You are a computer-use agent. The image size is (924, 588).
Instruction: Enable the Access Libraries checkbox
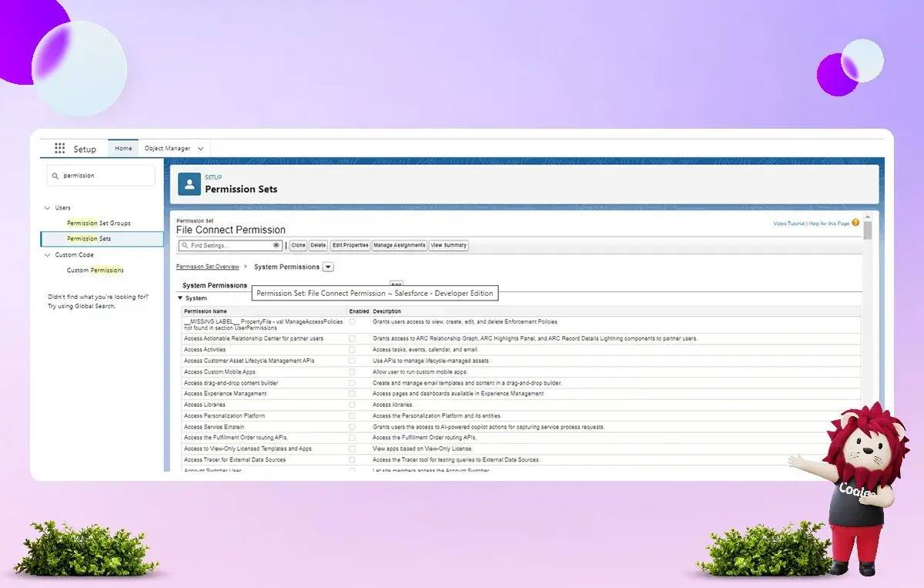point(352,405)
